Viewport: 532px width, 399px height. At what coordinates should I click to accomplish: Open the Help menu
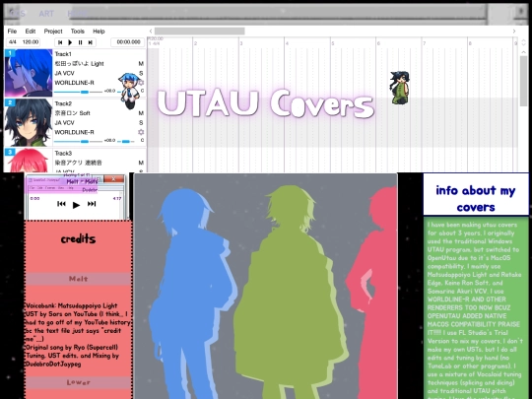[x=99, y=32]
